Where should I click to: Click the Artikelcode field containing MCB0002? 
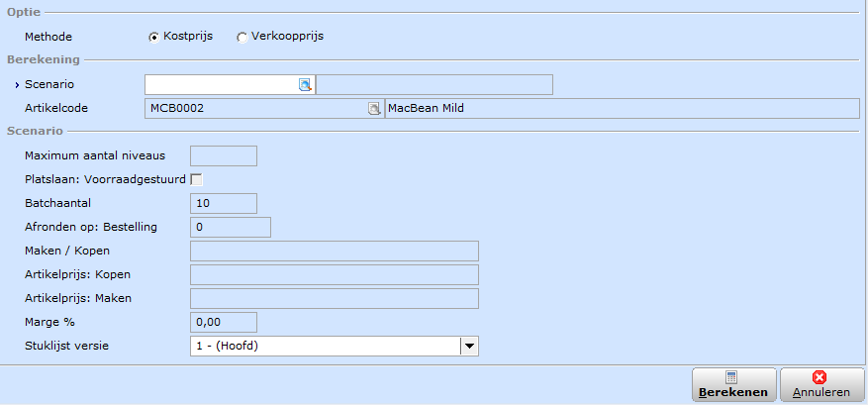click(x=264, y=109)
